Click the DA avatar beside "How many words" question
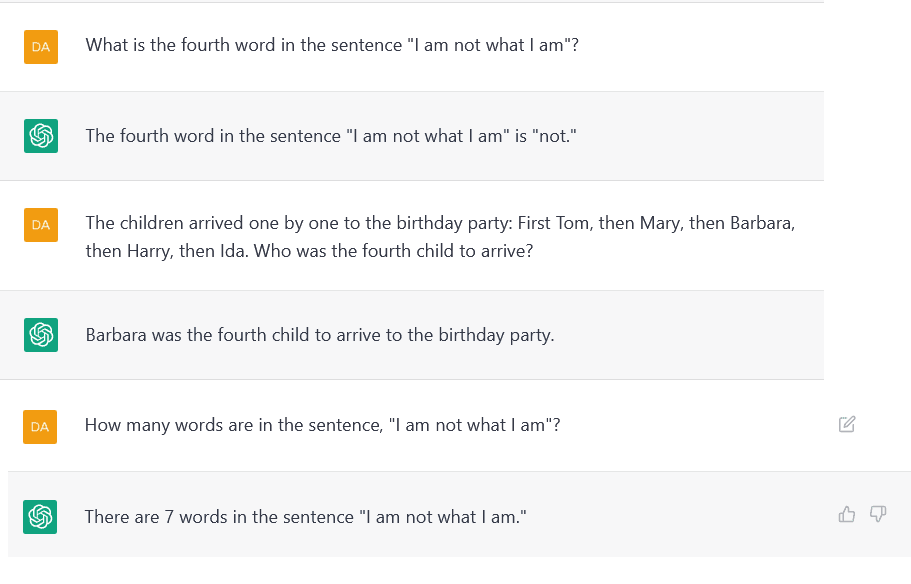This screenshot has width=911, height=584. click(40, 426)
